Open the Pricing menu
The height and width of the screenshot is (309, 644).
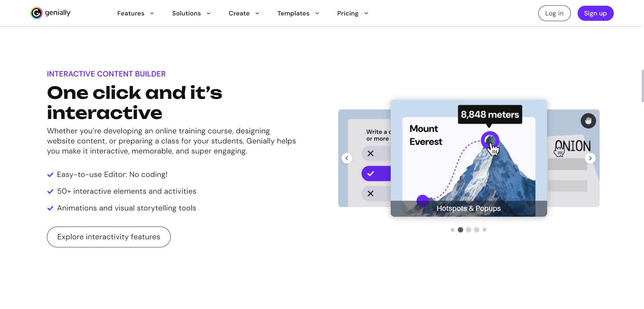(x=348, y=13)
